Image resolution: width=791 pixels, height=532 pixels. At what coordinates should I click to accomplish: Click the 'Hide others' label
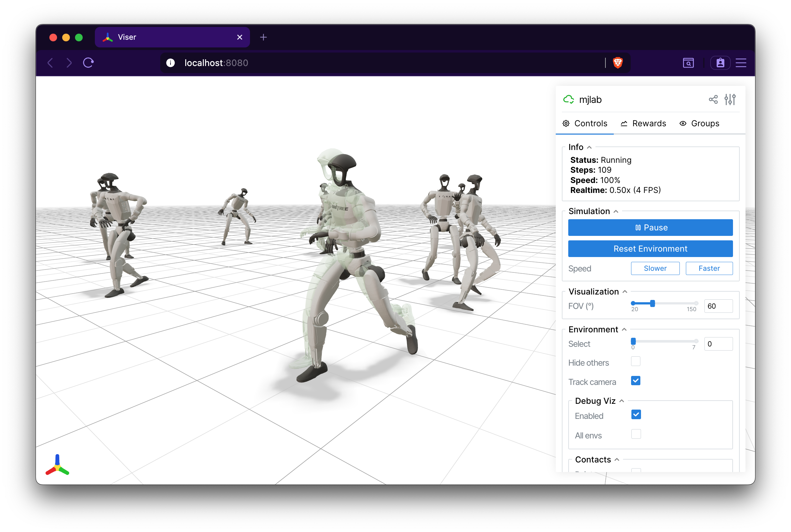click(x=588, y=363)
